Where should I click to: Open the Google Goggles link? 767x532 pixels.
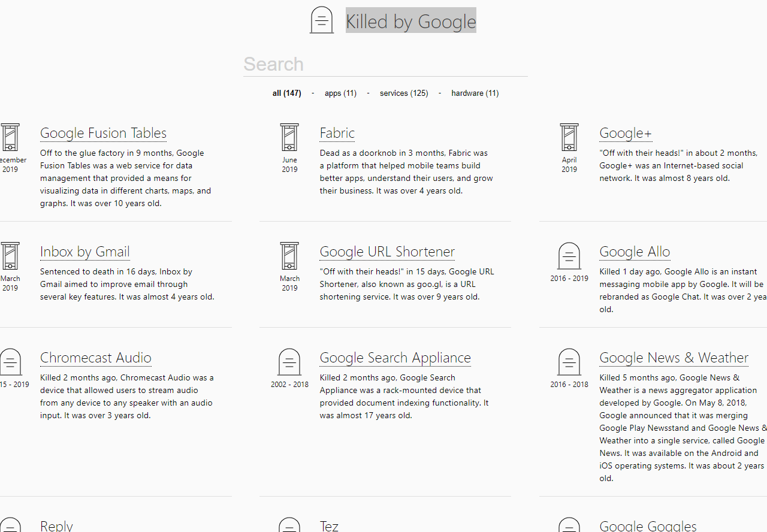pyautogui.click(x=648, y=525)
